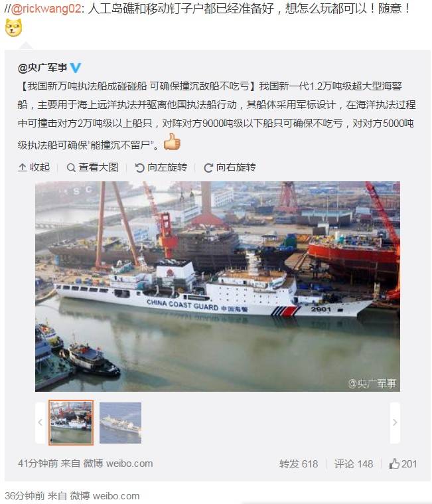Click the doge emoji icon
Image resolution: width=432 pixels, height=504 pixels.
click(x=13, y=28)
